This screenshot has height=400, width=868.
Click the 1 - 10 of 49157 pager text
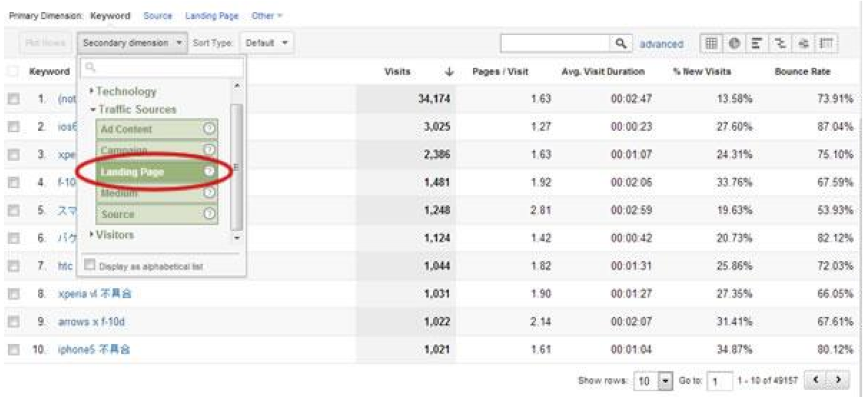pyautogui.click(x=768, y=381)
